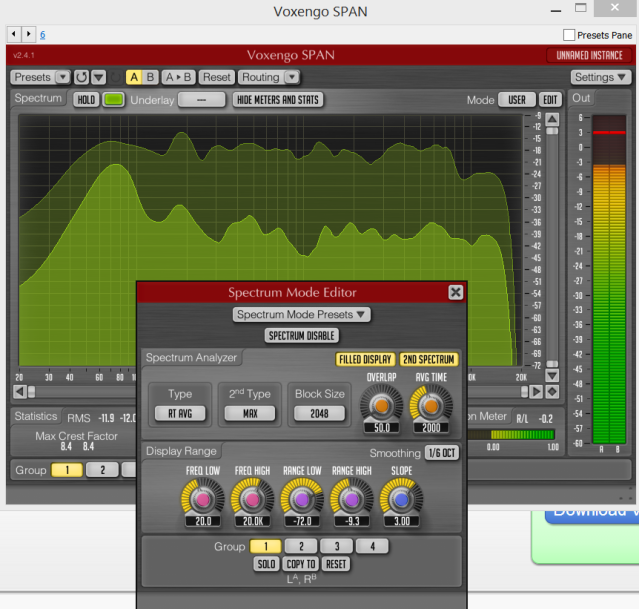Toggle the 2nd Spectrum option
Viewport: 639px width, 609px height.
coord(428,359)
